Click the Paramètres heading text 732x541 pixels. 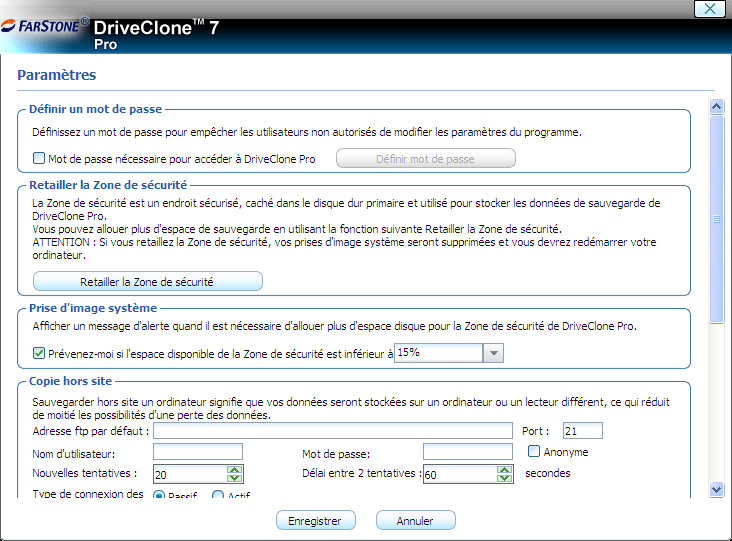(57, 75)
